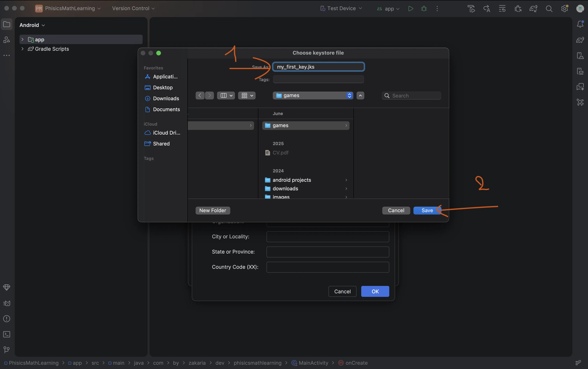Viewport: 588px width, 369px height.
Task: Open the Terminal tool window icon
Action: (x=7, y=334)
